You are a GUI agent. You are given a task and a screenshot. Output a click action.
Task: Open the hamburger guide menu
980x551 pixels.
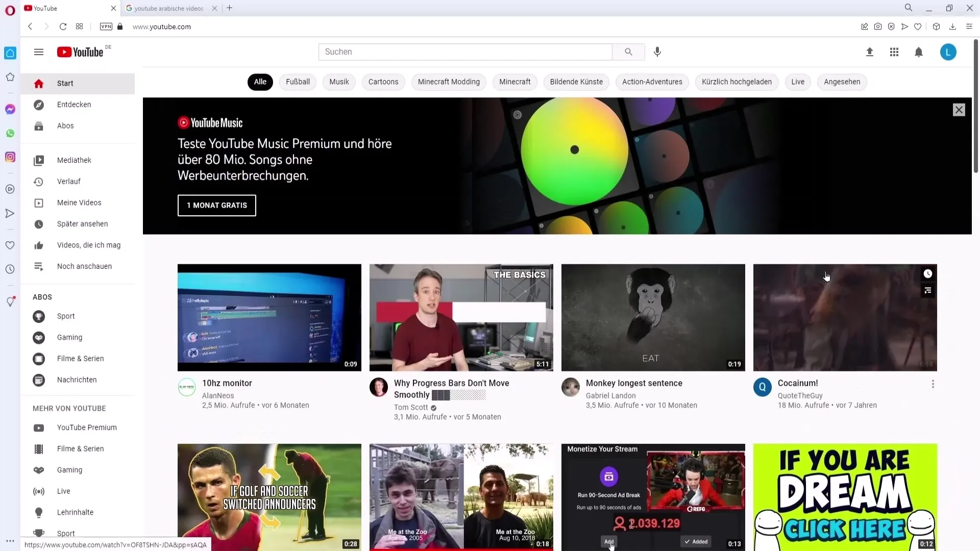pyautogui.click(x=39, y=52)
